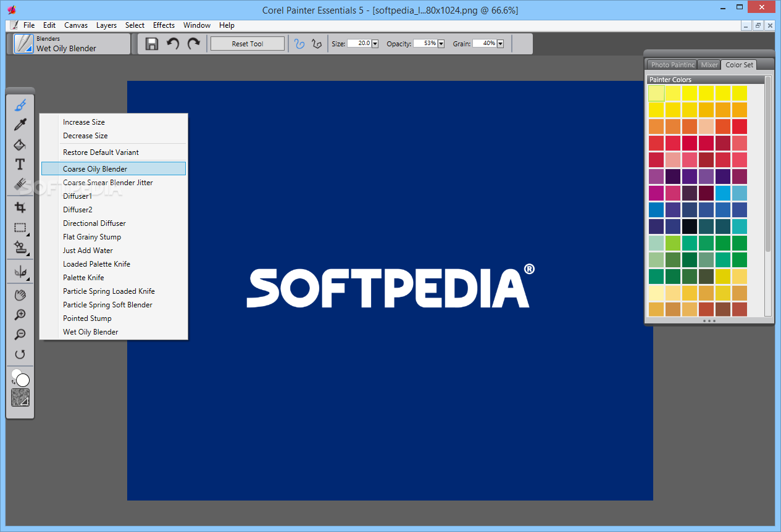Select the Zoom Out magnifier tool
Image resolution: width=781 pixels, height=532 pixels.
point(20,335)
